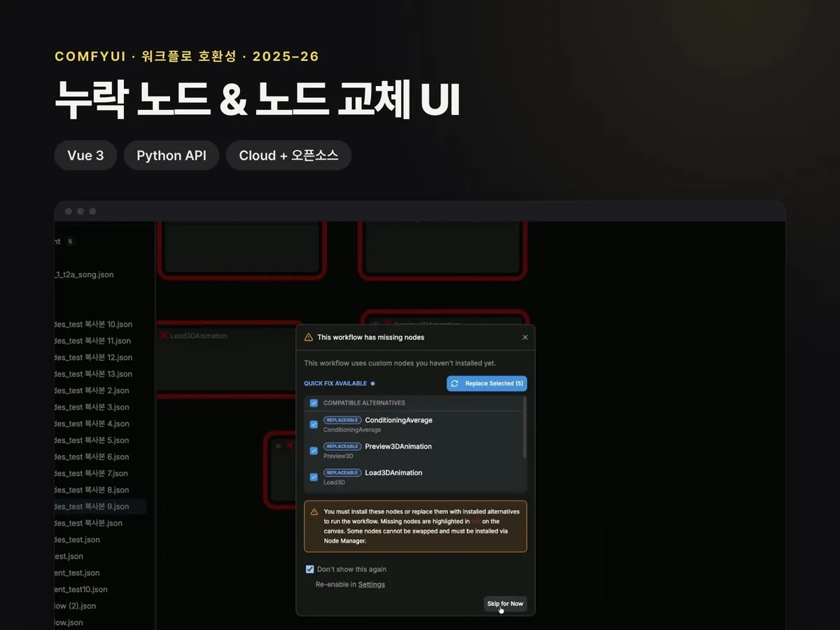Click the warning icon in the orange notice box
840x630 pixels.
(x=314, y=512)
